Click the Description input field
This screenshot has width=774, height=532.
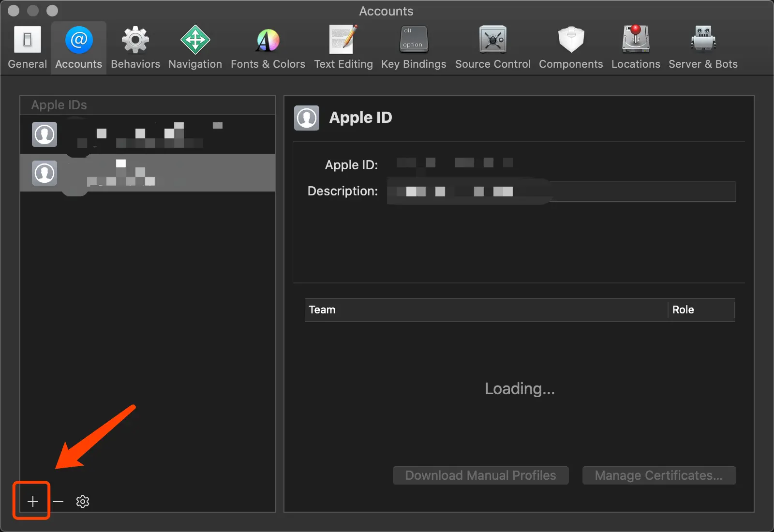coord(561,192)
